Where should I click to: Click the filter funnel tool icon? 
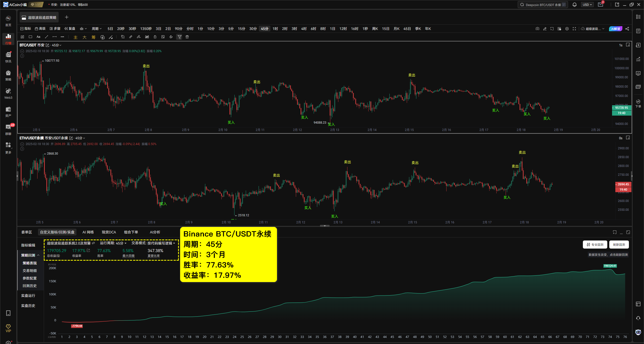tap(179, 37)
